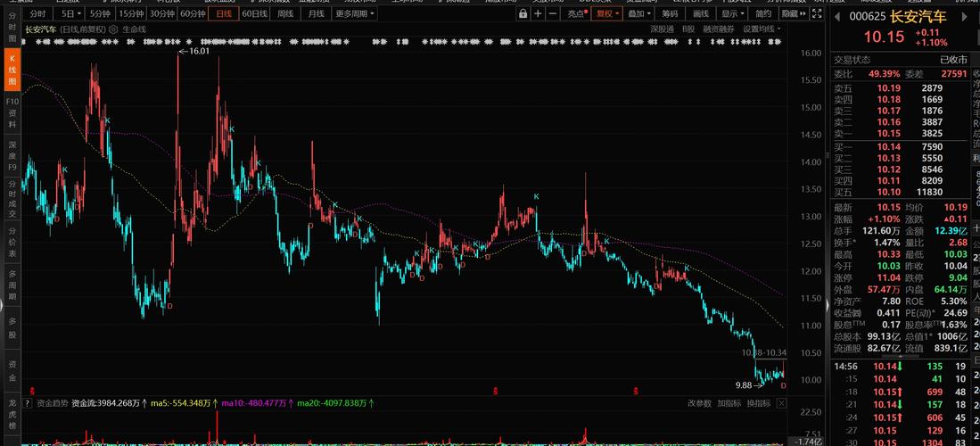Lock the chart with the padlock icon

coord(523,13)
